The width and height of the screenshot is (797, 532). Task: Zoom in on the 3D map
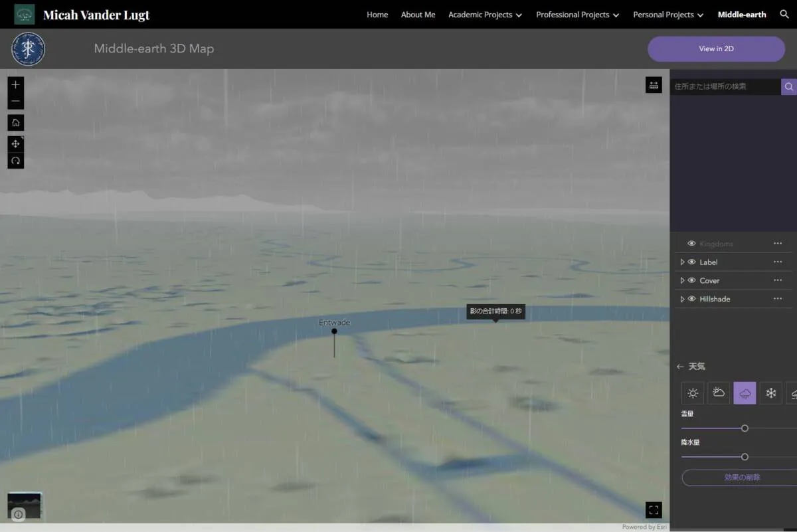coord(16,85)
